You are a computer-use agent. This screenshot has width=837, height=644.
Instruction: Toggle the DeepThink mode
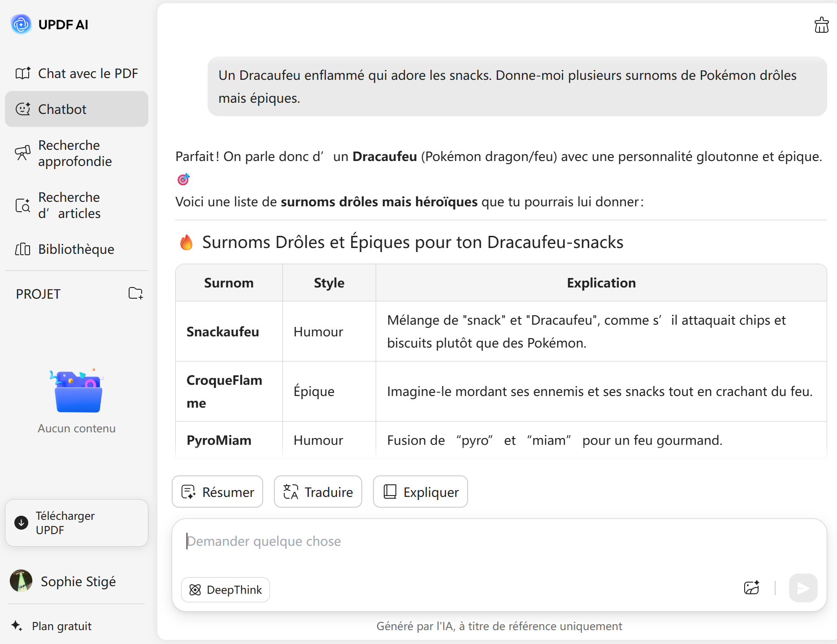226,589
